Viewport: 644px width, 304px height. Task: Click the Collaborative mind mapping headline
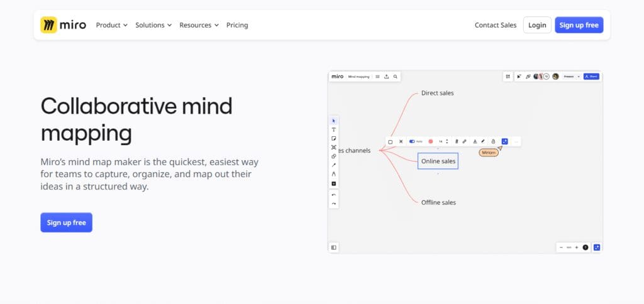(x=136, y=119)
